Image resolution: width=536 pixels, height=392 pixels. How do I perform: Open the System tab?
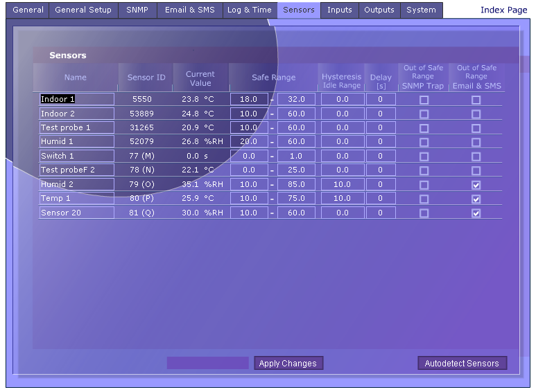click(x=421, y=10)
